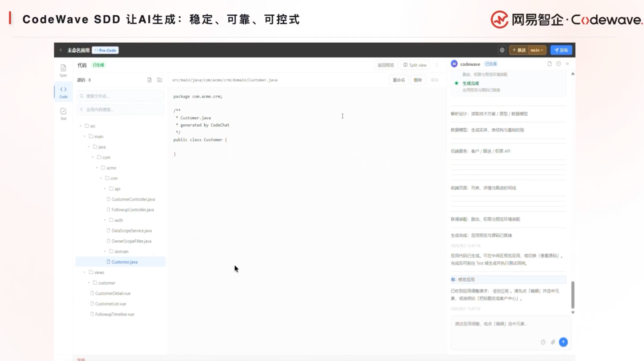The image size is (644, 361).
Task: Open the main branch dropdown
Action: coord(537,50)
